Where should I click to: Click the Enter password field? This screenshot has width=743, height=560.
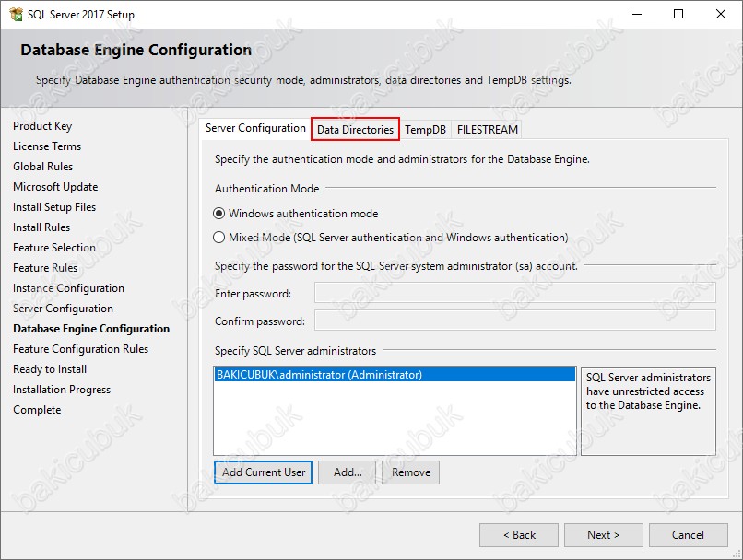(515, 293)
